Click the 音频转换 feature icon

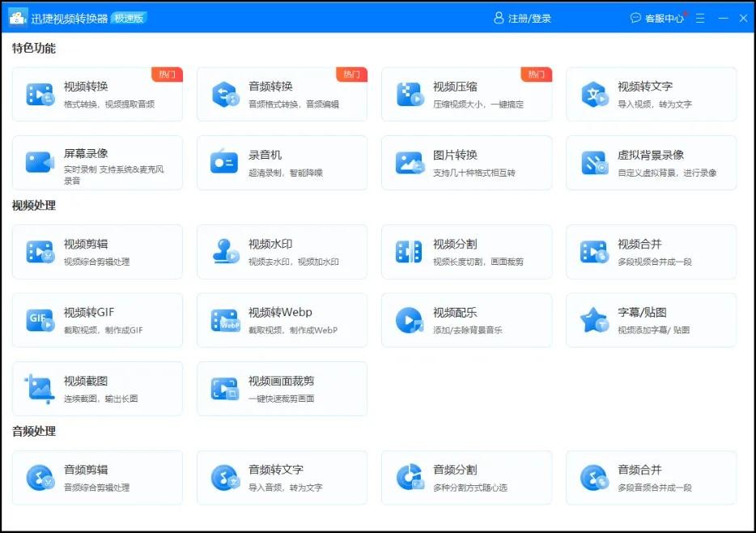[224, 95]
